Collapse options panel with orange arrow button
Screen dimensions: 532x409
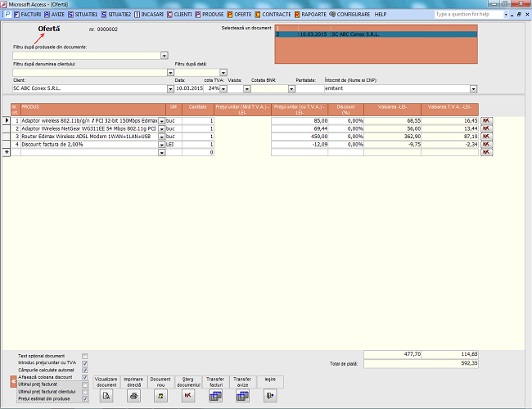pos(12,381)
